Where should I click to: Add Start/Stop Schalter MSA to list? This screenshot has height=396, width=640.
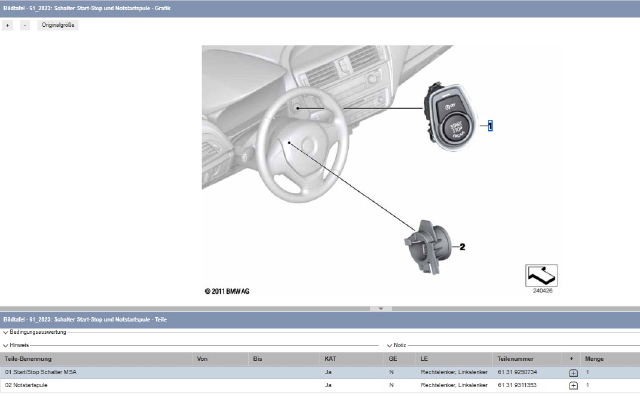(573, 373)
